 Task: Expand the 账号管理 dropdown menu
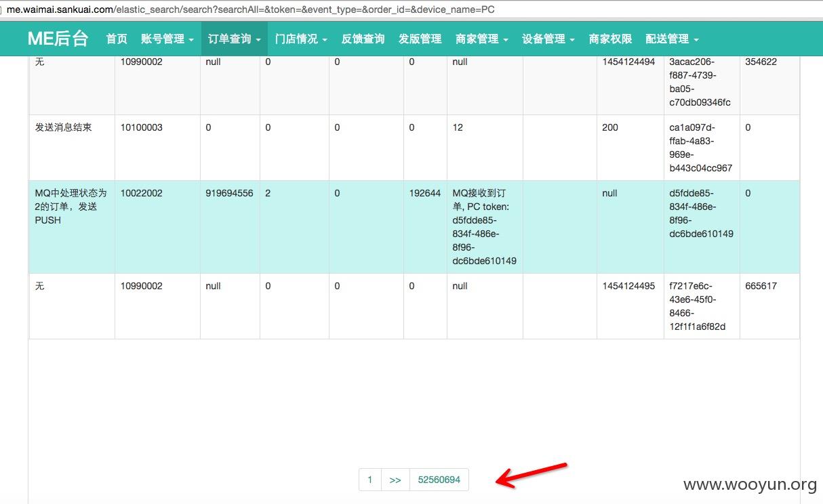(x=167, y=39)
